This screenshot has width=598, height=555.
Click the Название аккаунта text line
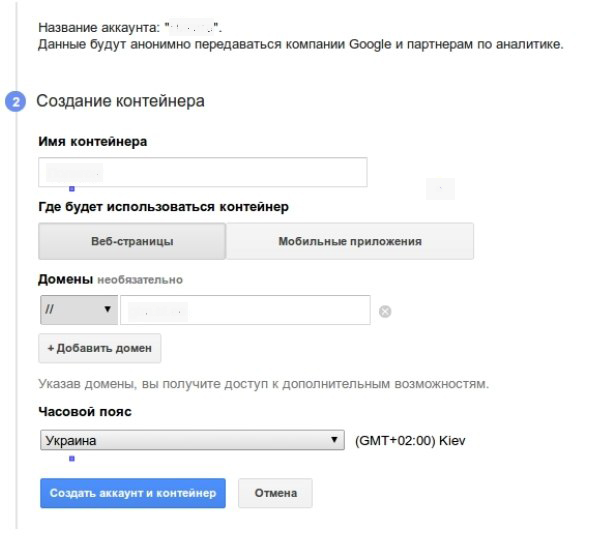(130, 27)
